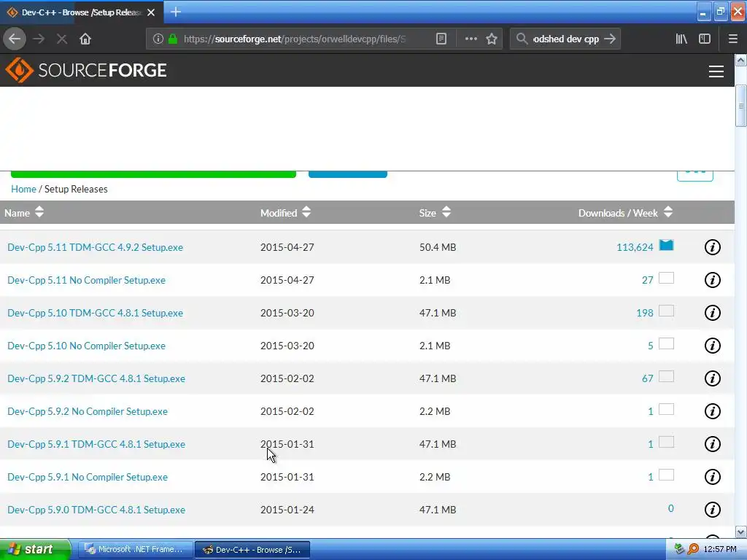Open page actions three-dots menu
Image resolution: width=747 pixels, height=560 pixels.
(x=471, y=39)
